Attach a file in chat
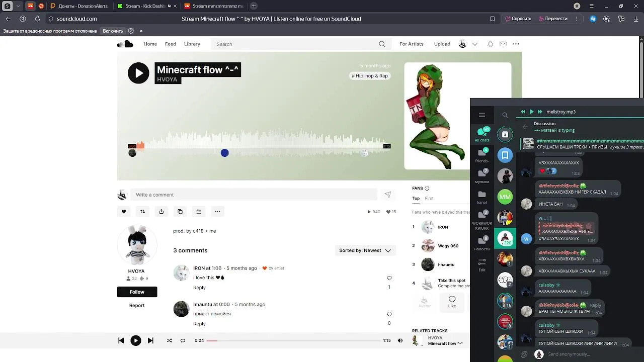This screenshot has width=644, height=362. [x=524, y=354]
